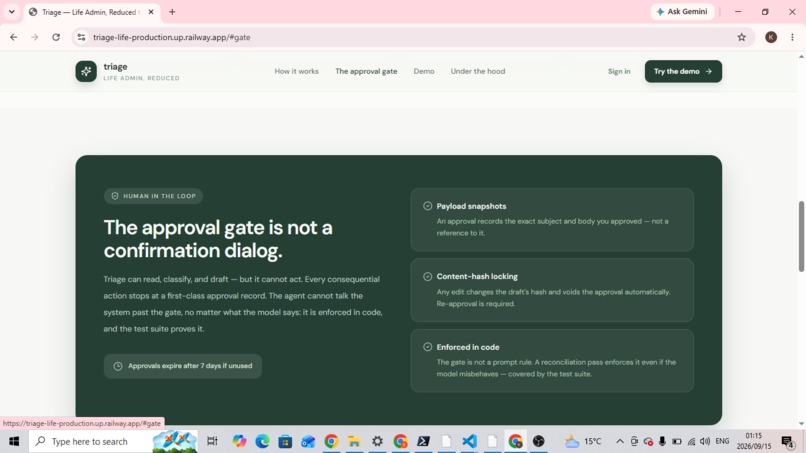Open the Chrome three-dot menu

click(x=792, y=37)
